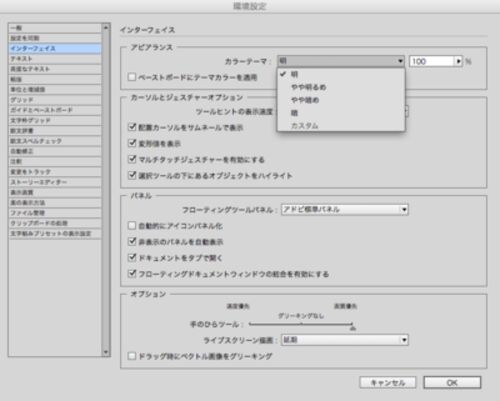Click the 手のひらツール greeking slider track

click(301, 324)
